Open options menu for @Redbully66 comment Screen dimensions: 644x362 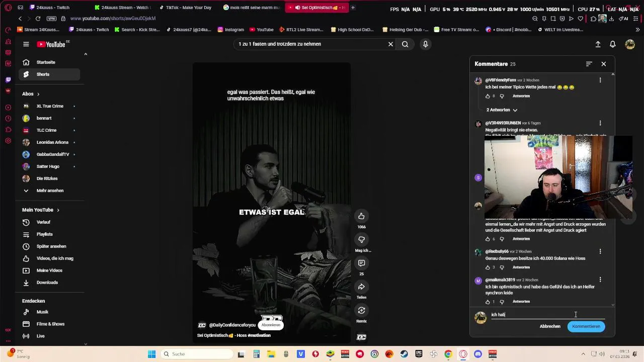pyautogui.click(x=600, y=251)
